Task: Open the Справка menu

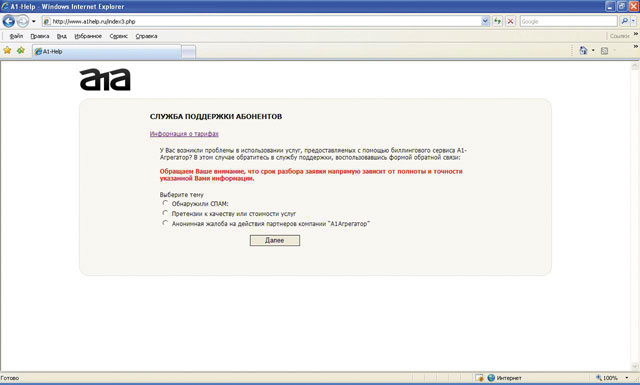Action: (x=146, y=36)
